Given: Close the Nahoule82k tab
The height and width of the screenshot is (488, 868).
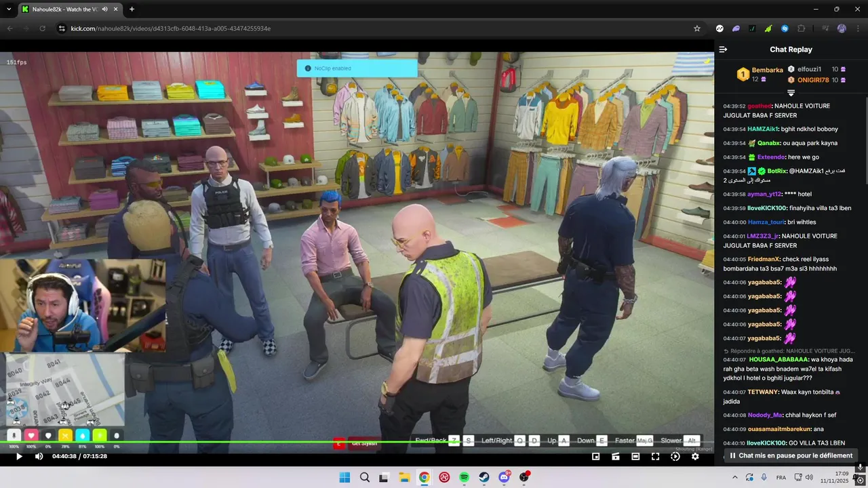Looking at the screenshot, I should point(116,9).
